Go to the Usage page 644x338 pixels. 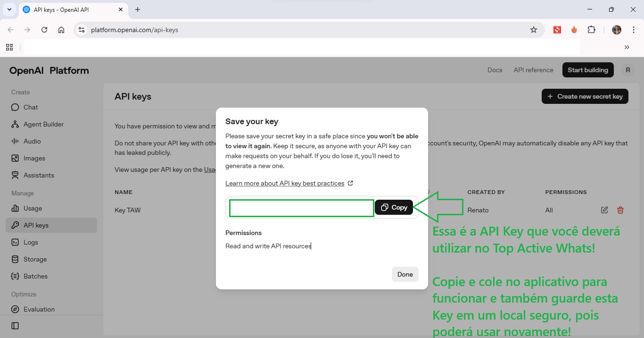[33, 208]
